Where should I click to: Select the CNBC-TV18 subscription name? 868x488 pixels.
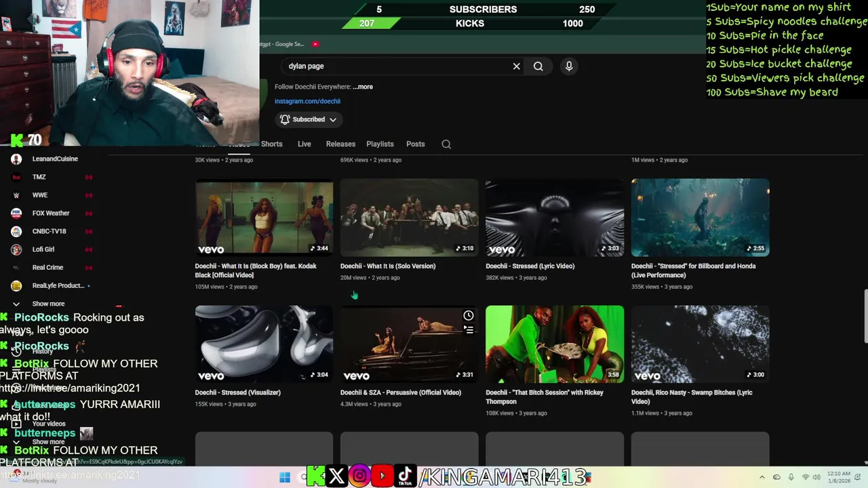point(49,231)
